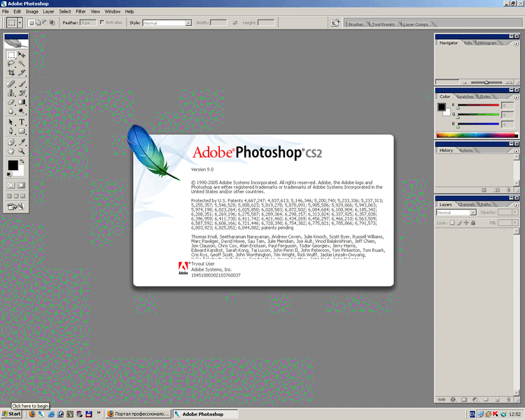525x420 pixels.
Task: Pick the Brush tool
Action: click(x=22, y=84)
